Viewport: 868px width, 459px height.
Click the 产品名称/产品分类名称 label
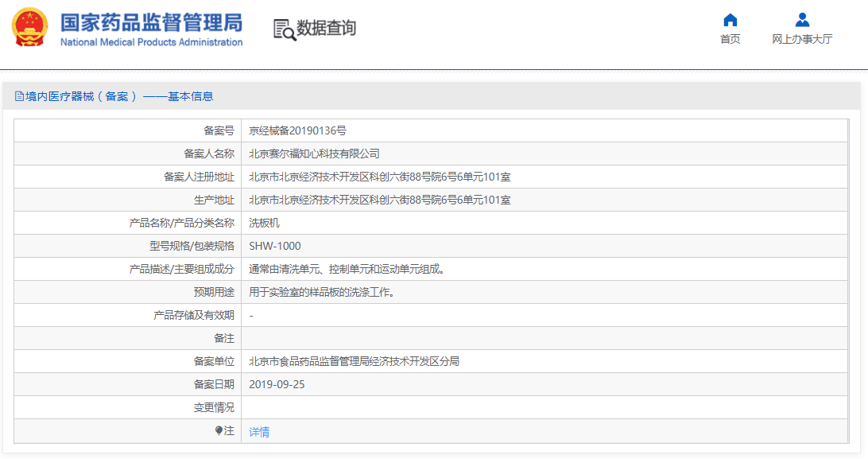tap(181, 223)
